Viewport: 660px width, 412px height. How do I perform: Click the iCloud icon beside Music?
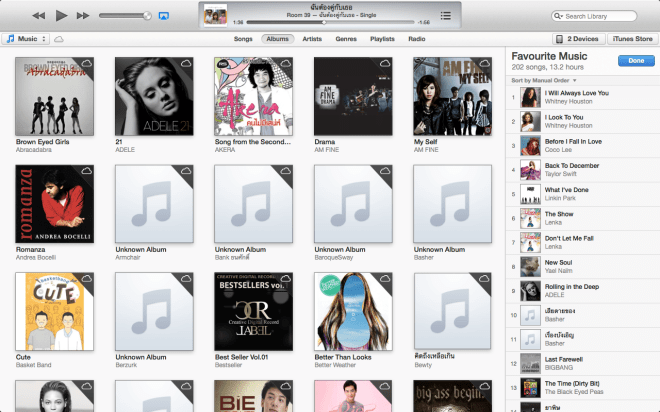click(x=59, y=38)
